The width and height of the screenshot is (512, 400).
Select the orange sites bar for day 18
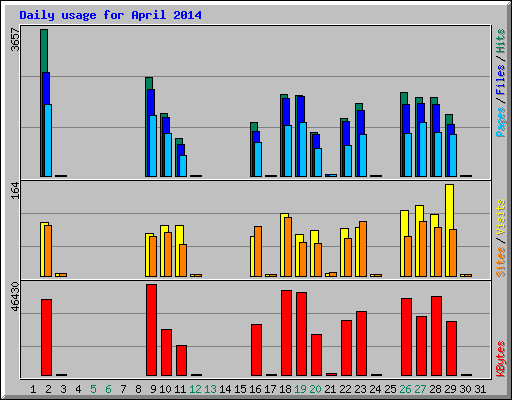[x=288, y=247]
